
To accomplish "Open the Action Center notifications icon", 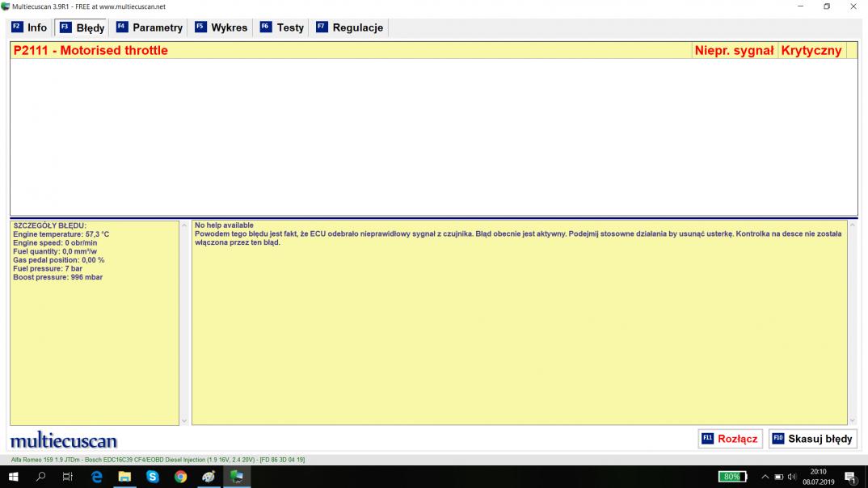I will [x=851, y=477].
